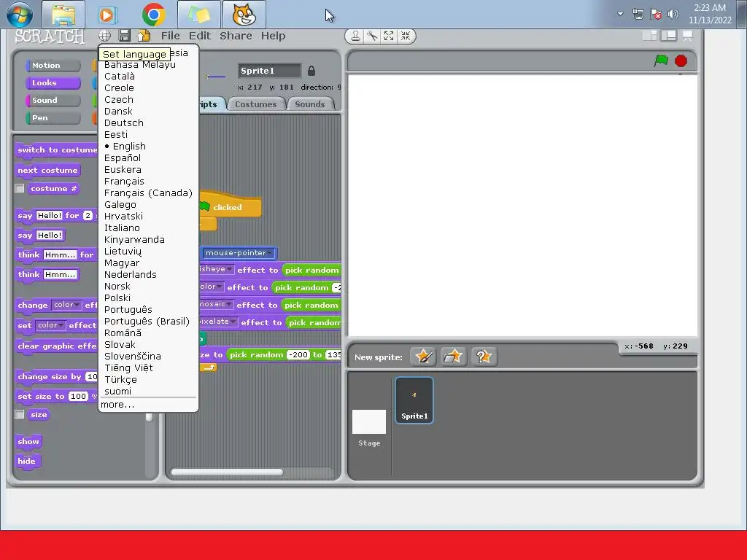Screen dimensions: 747x560
Task: Select the Motion blocks category
Action: [x=53, y=65]
